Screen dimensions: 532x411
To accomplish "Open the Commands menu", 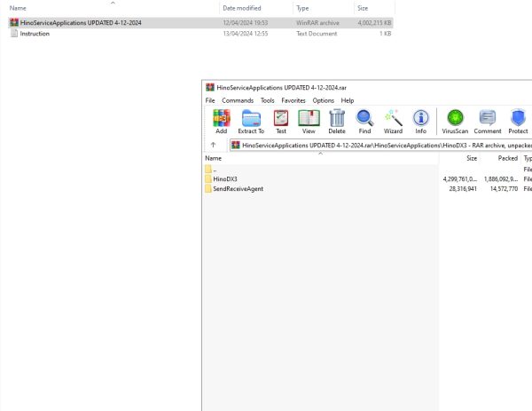I will 238,100.
